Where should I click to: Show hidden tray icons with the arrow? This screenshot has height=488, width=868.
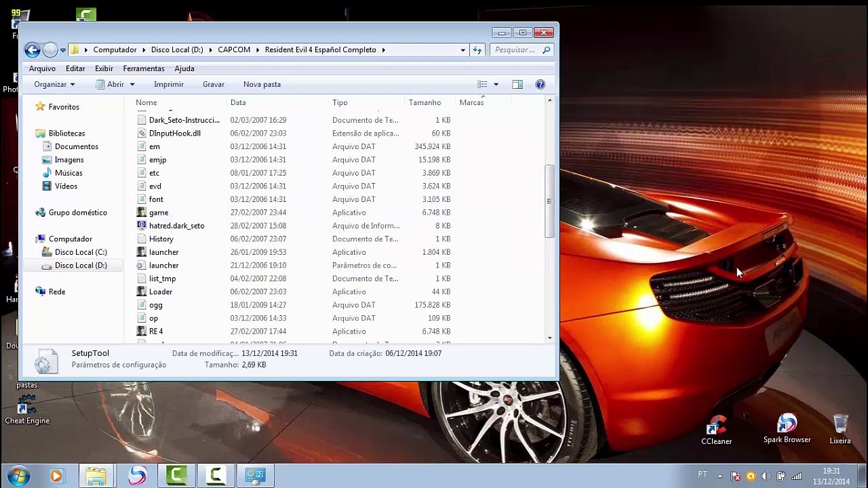(719, 476)
